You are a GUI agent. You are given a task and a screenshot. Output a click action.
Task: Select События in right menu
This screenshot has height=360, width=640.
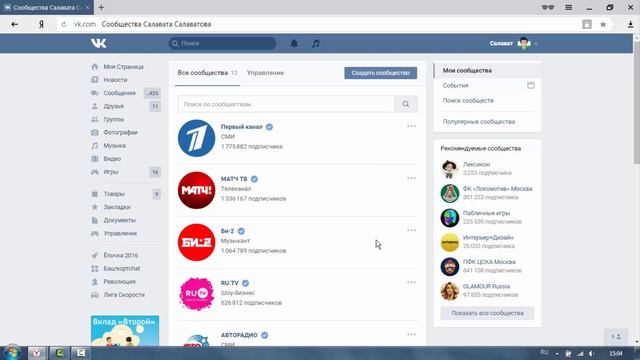[x=456, y=85]
